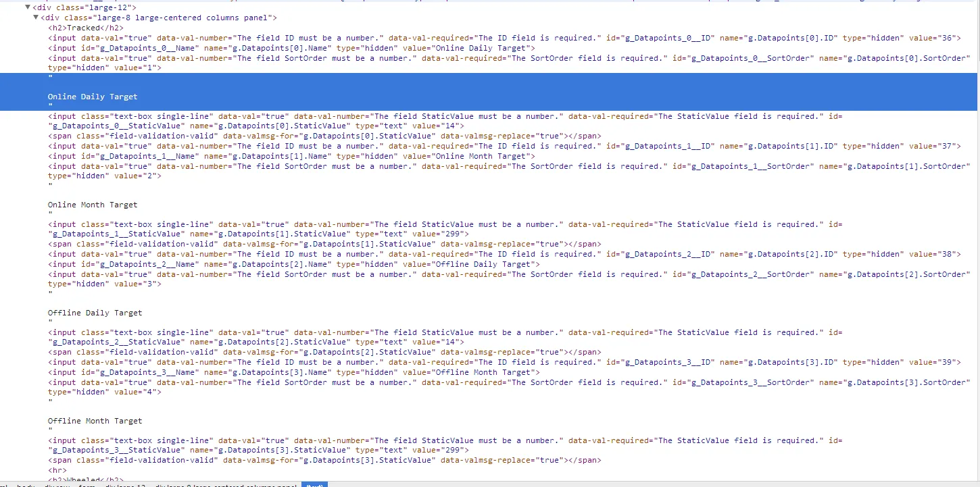Select the div class="large-12" element line
Viewport: 980px width, 487px height.
coord(84,7)
